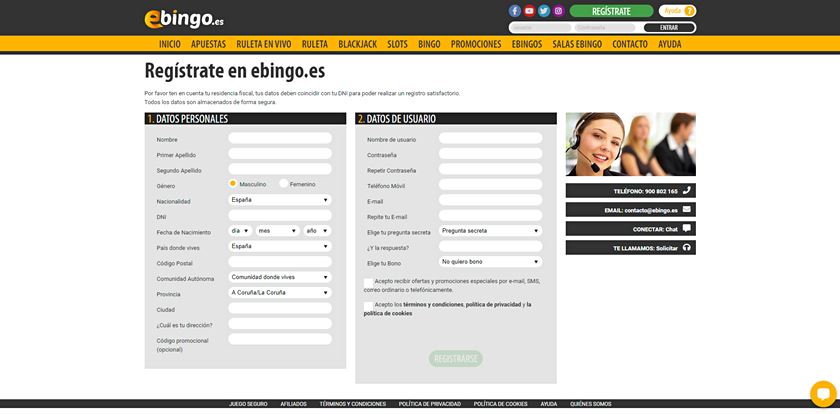Click the question mark Ayuda icon
The height and width of the screenshot is (414, 840).
tap(689, 11)
